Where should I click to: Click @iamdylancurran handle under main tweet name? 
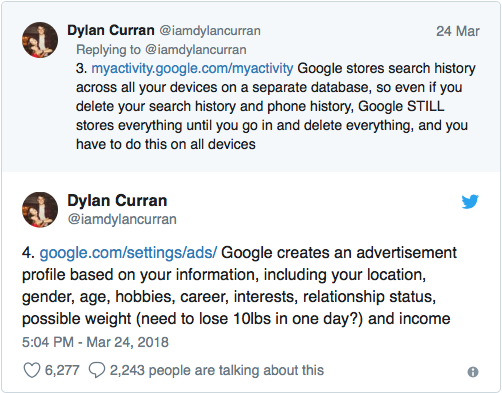[x=122, y=219]
